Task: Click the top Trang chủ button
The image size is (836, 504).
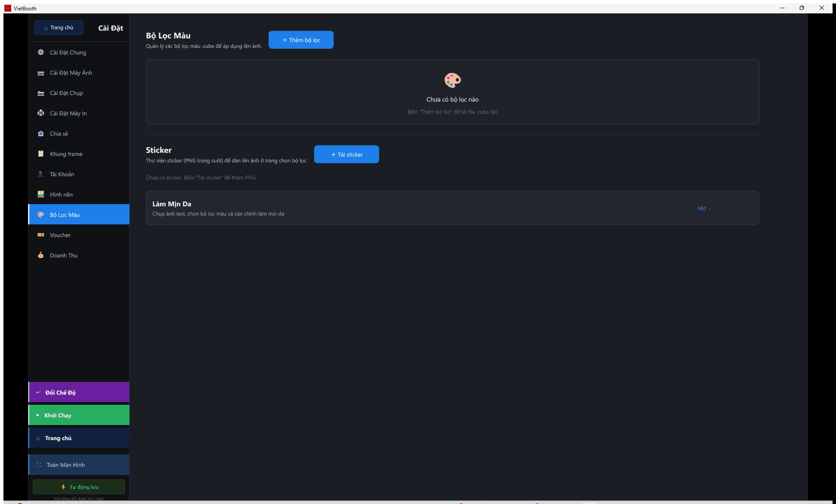Action: (59, 28)
